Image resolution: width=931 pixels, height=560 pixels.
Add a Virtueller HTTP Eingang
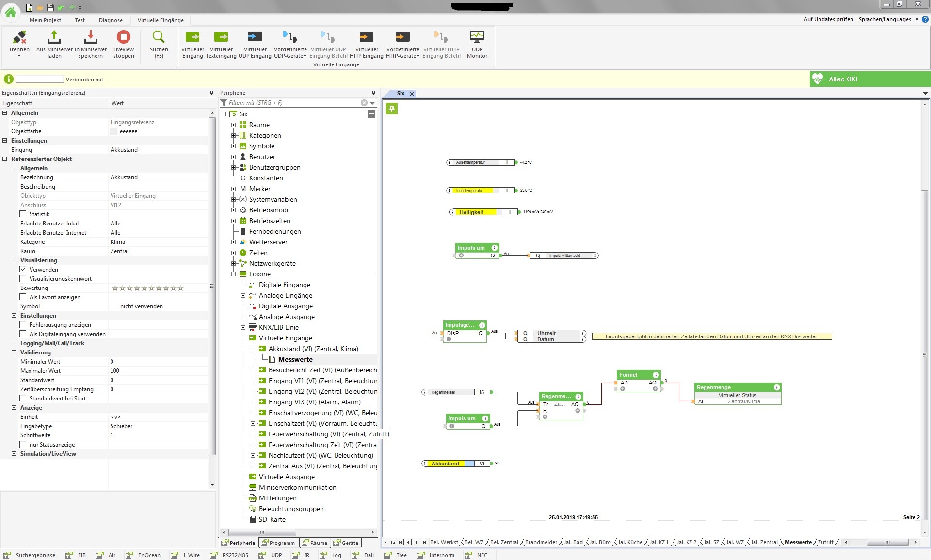[x=366, y=37]
